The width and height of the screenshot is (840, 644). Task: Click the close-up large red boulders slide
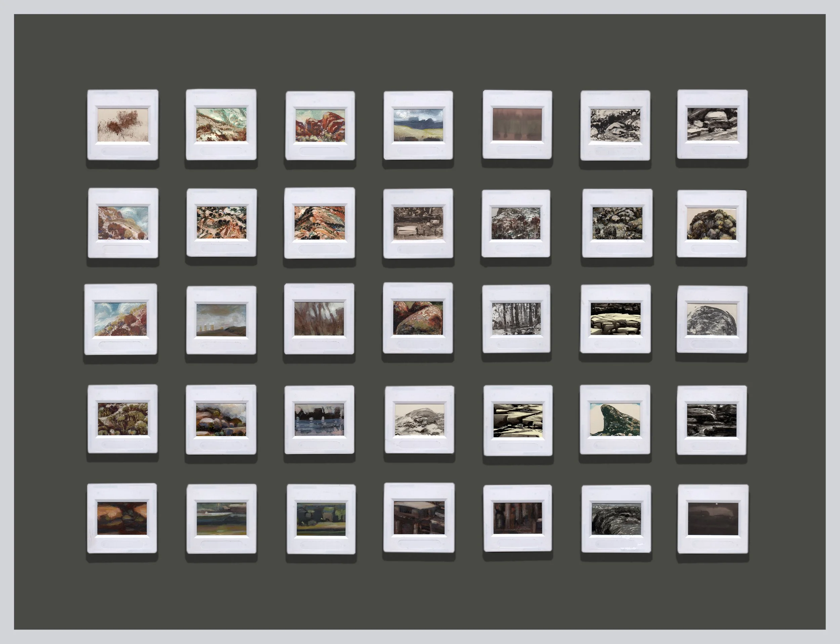tap(418, 318)
